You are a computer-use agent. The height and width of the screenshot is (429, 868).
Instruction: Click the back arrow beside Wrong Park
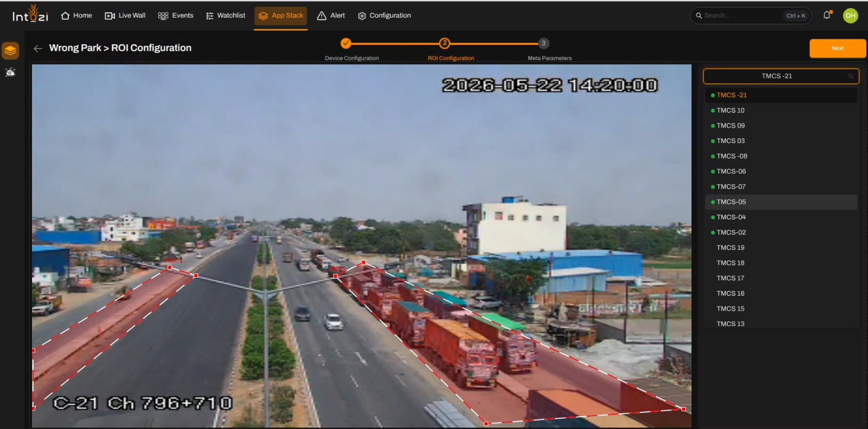point(38,49)
